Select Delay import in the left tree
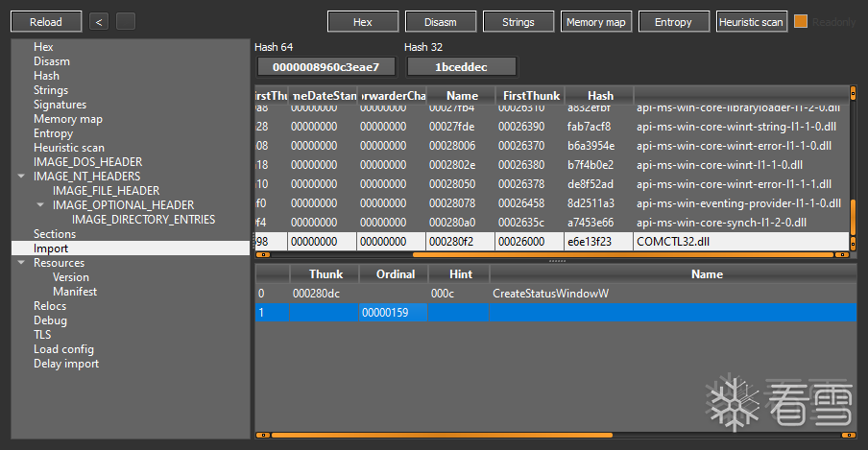Viewport: 868px width, 450px height. point(66,364)
